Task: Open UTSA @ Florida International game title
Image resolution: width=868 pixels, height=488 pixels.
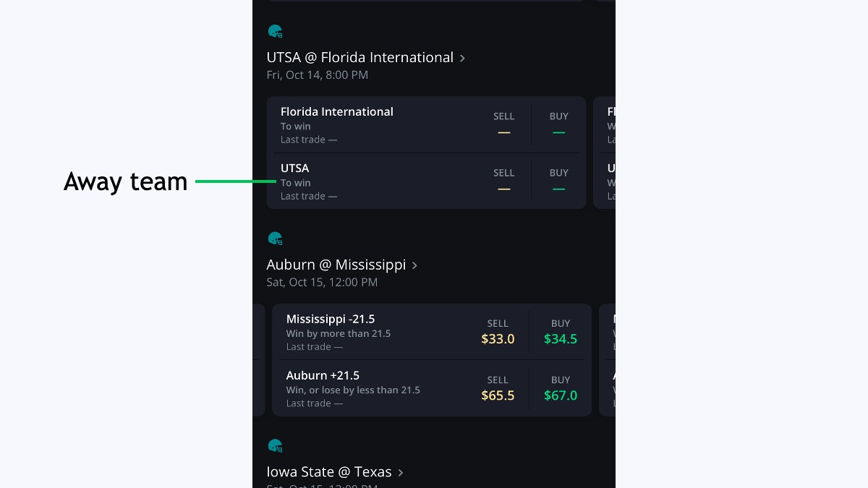Action: (359, 58)
